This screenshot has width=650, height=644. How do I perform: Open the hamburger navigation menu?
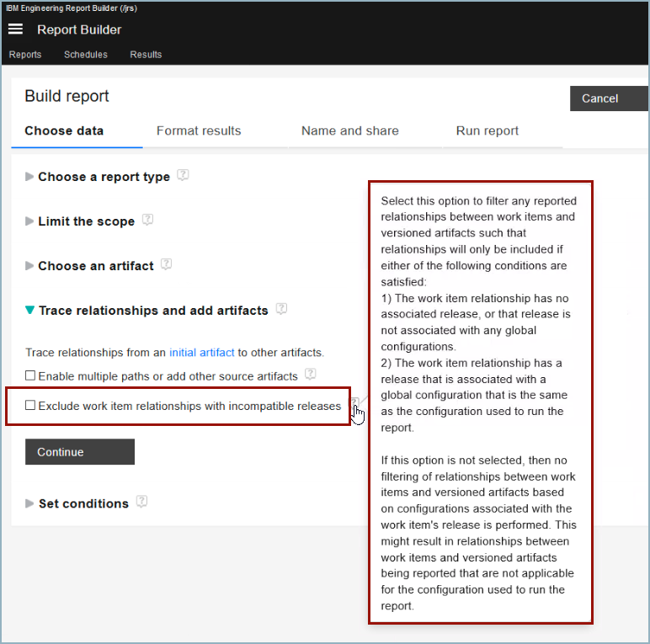coord(15,29)
